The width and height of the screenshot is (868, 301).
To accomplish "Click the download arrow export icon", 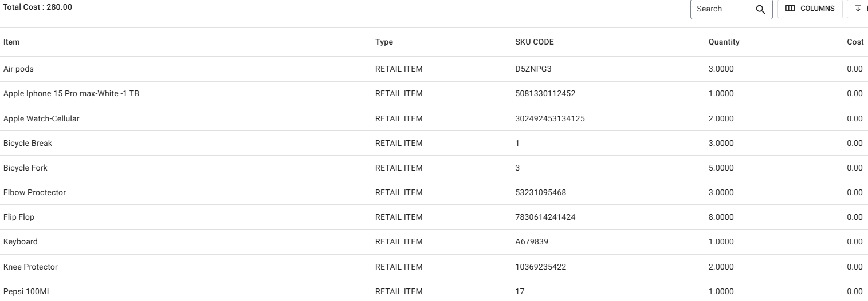I will coord(858,9).
